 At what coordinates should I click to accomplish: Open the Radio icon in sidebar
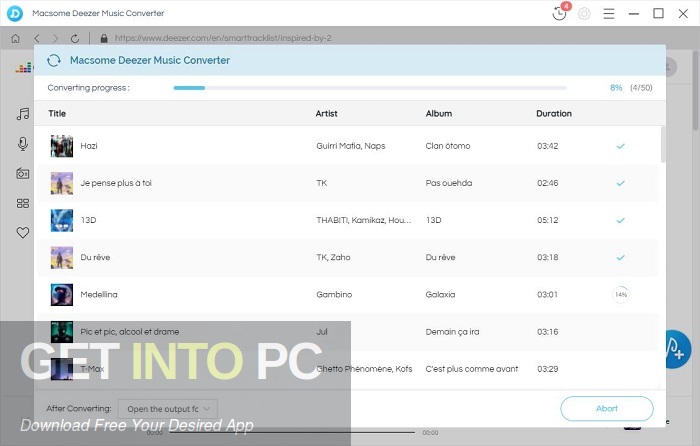(23, 173)
